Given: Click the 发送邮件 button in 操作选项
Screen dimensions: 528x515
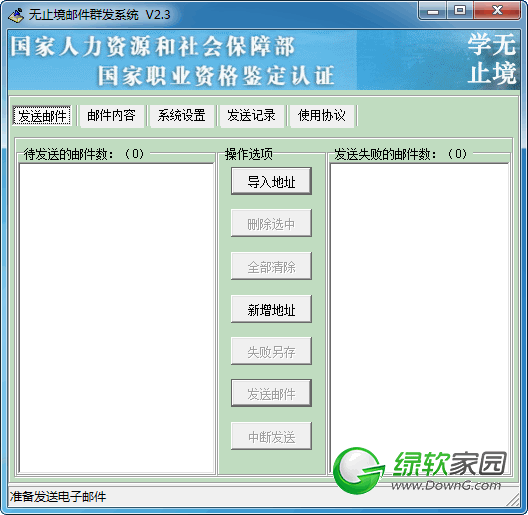Looking at the screenshot, I should pos(271,393).
